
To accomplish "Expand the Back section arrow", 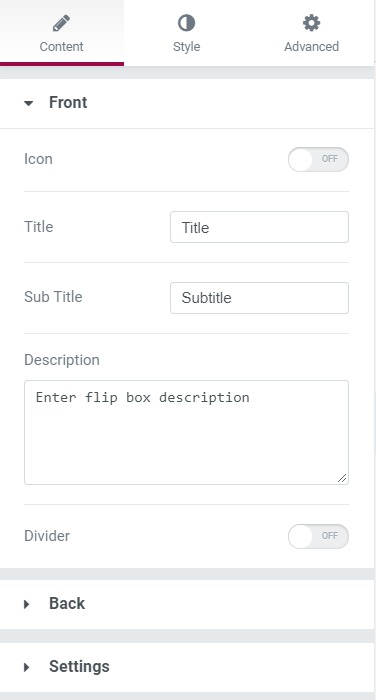I will (x=27, y=604).
